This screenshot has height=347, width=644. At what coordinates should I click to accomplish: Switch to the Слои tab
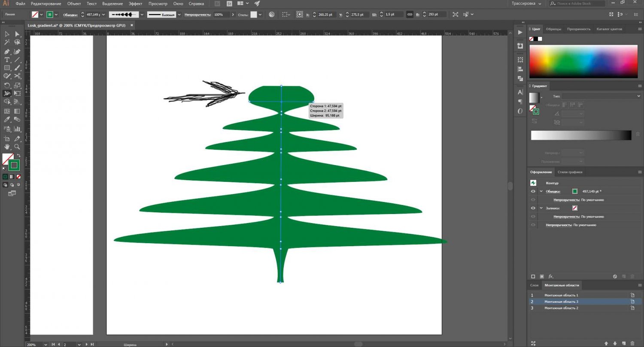click(x=534, y=285)
